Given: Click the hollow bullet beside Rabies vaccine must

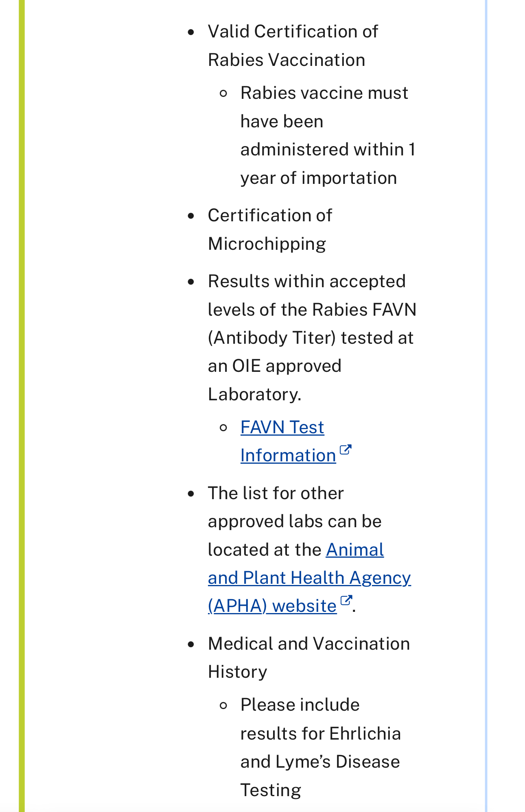Looking at the screenshot, I should point(223,94).
